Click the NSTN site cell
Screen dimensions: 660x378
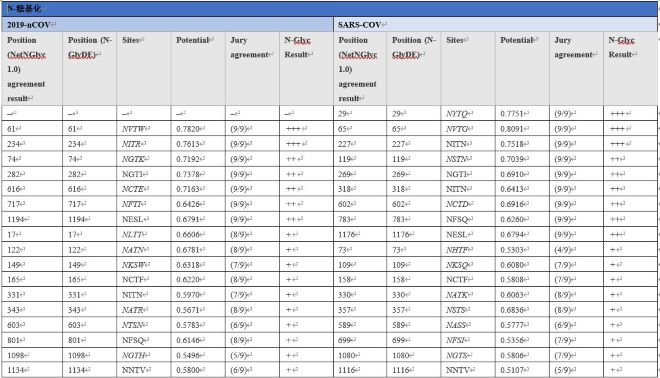[x=468, y=159]
